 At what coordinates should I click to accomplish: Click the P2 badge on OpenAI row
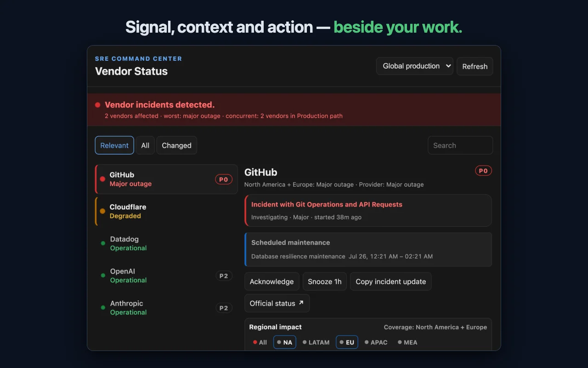tap(224, 276)
